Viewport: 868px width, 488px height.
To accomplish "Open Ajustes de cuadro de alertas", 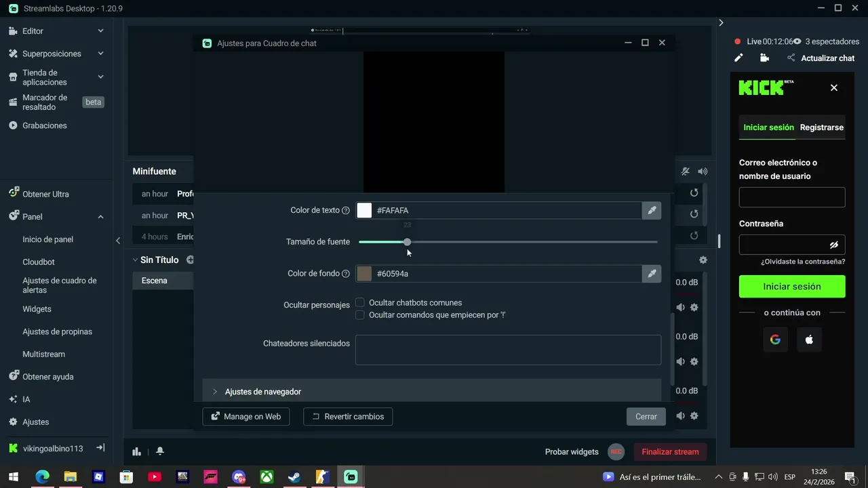I will tap(60, 285).
